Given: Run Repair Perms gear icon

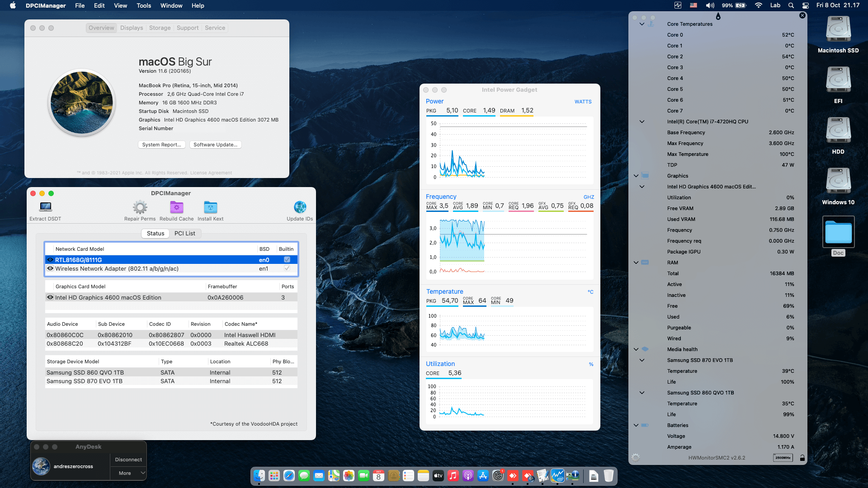Looking at the screenshot, I should coord(140,207).
